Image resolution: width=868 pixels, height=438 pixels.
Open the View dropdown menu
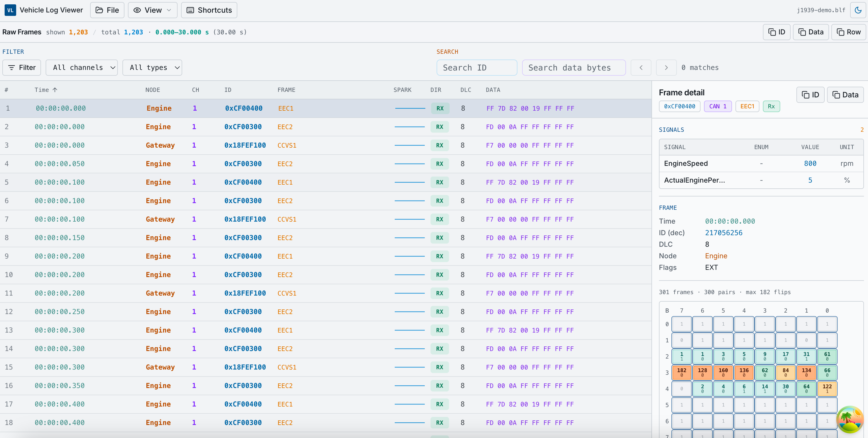click(x=153, y=10)
